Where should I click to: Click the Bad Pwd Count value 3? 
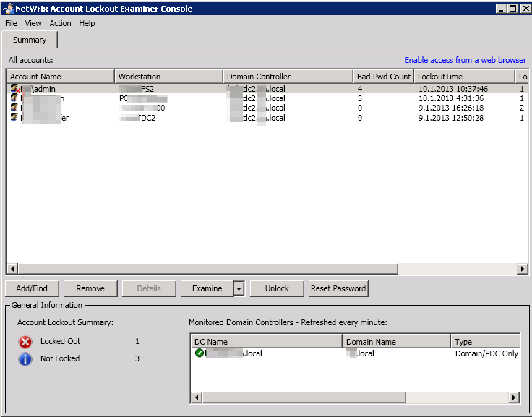tap(360, 98)
